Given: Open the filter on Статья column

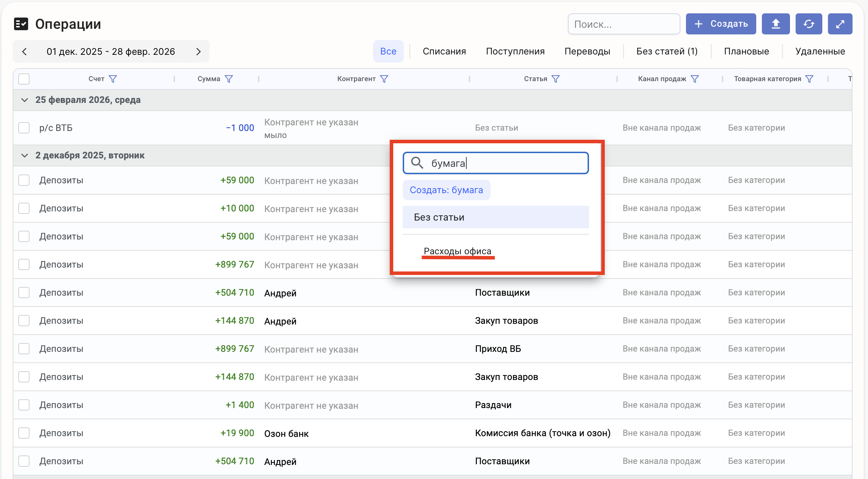Looking at the screenshot, I should pyautogui.click(x=556, y=79).
